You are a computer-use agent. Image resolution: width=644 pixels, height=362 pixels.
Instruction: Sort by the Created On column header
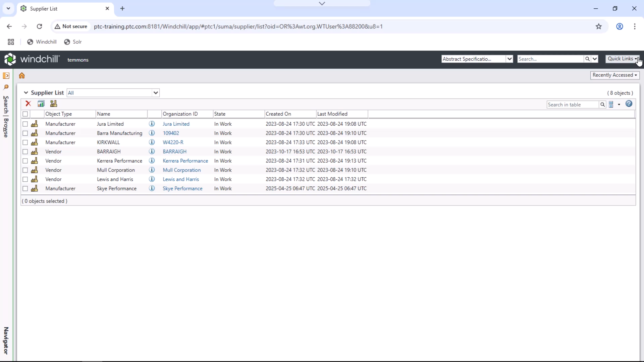290,114
